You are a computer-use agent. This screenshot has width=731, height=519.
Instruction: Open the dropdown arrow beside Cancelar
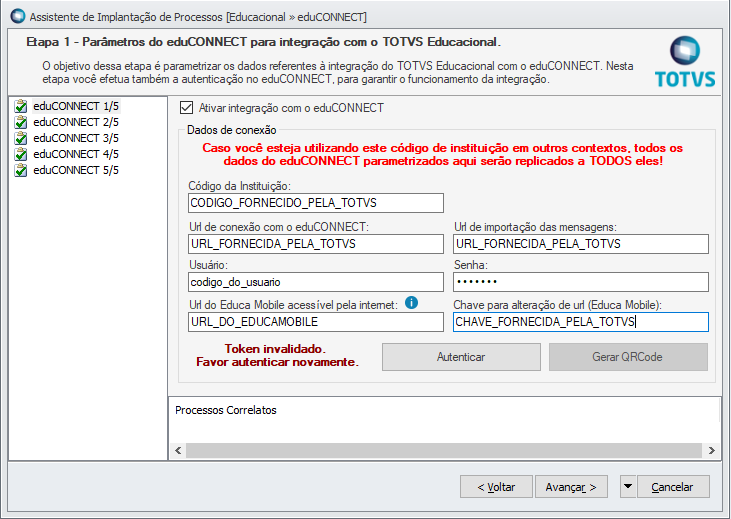pos(628,487)
